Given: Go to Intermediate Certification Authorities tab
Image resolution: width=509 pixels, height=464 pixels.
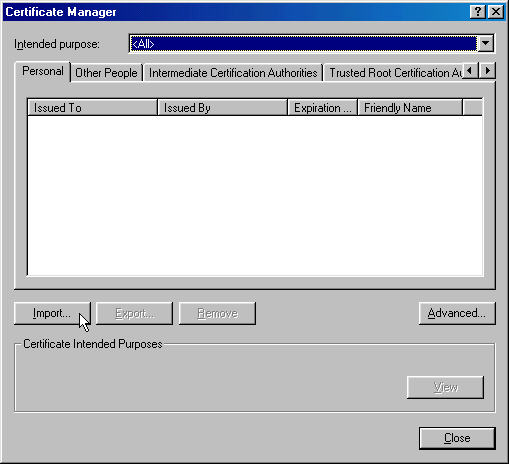Looking at the screenshot, I should click(233, 73).
